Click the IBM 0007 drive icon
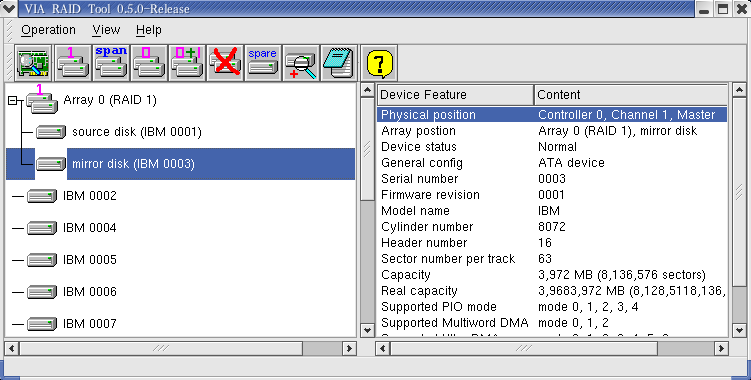 pyautogui.click(x=42, y=323)
